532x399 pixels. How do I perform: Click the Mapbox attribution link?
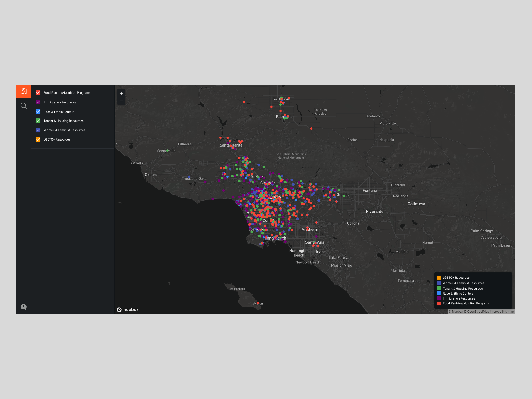(456, 312)
